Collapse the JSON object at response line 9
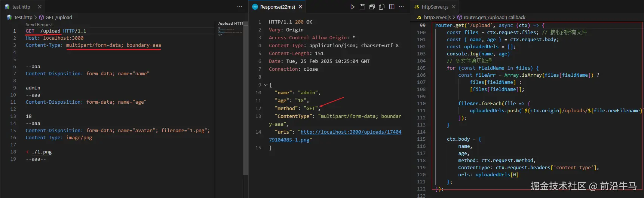Viewport: 644px width, 198px height. coord(266,85)
